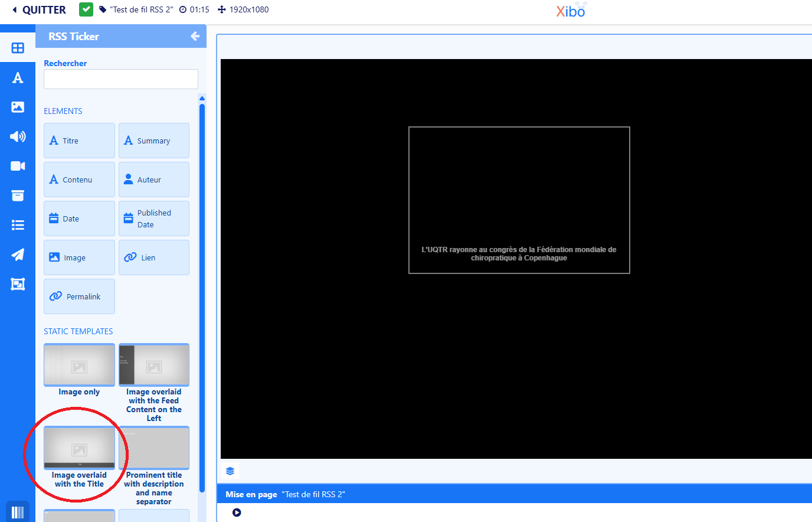The image size is (812, 522).
Task: Open the playlist list icon in the sidebar
Action: click(18, 225)
